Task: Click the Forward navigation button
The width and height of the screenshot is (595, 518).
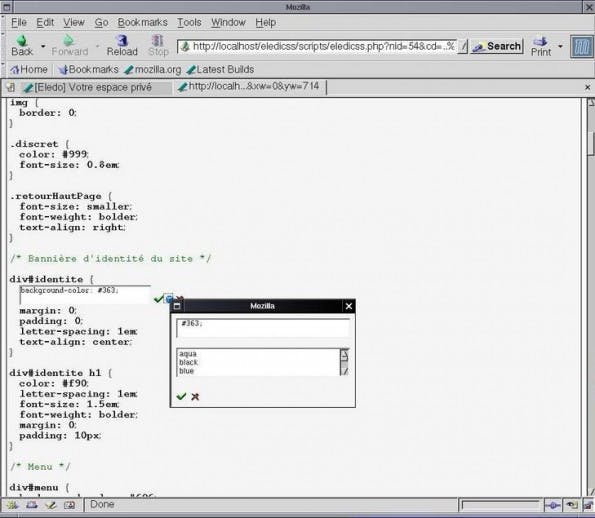Action: pyautogui.click(x=69, y=46)
